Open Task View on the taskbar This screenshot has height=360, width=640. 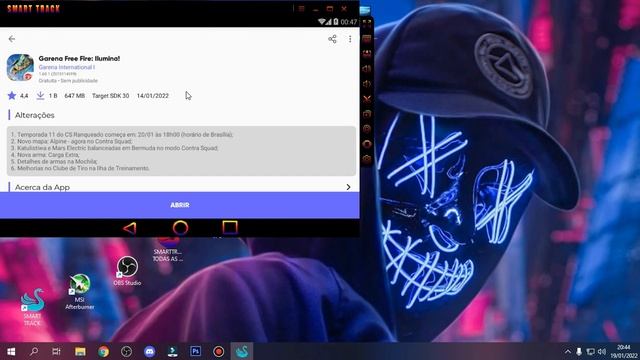[x=56, y=351]
